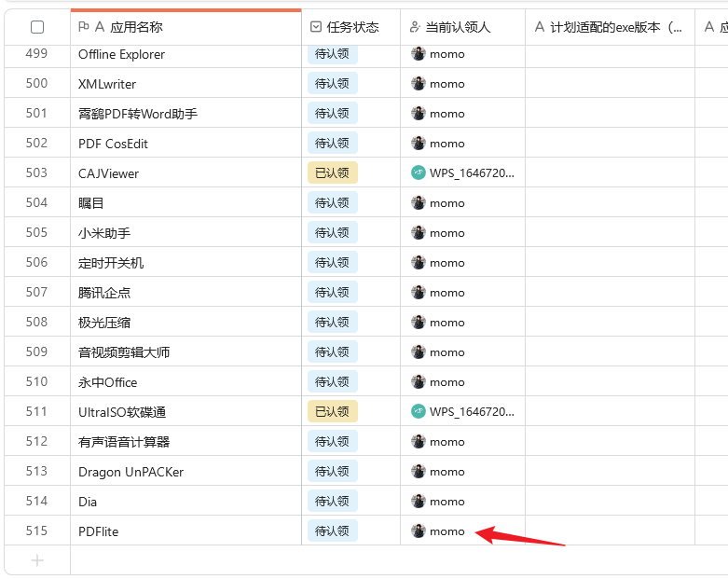The image size is (728, 579).
Task: Open the 待认领 status of 腾讯企点
Action: [x=333, y=292]
